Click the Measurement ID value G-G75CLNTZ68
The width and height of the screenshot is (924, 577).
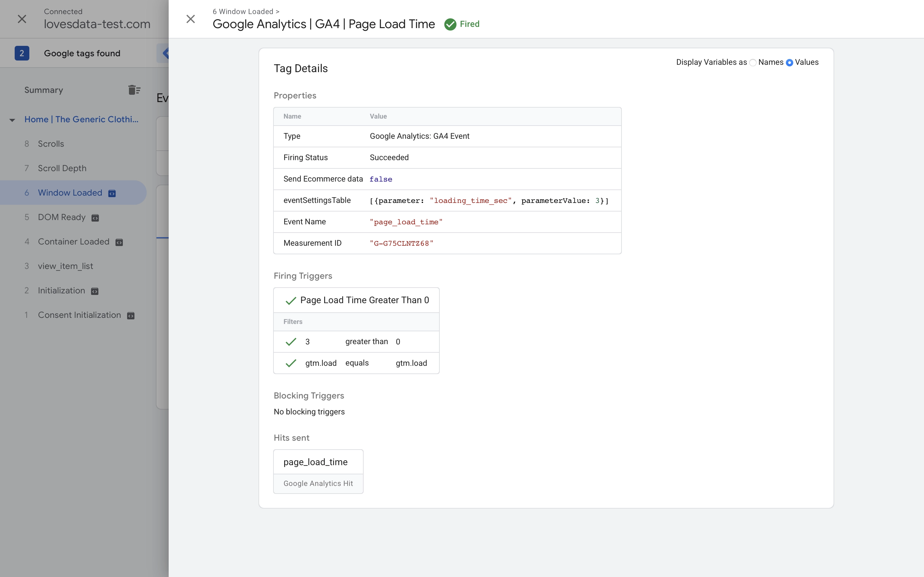point(401,244)
